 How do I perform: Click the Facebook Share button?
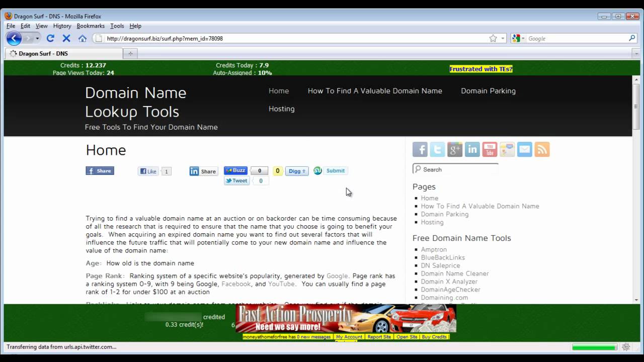point(100,171)
